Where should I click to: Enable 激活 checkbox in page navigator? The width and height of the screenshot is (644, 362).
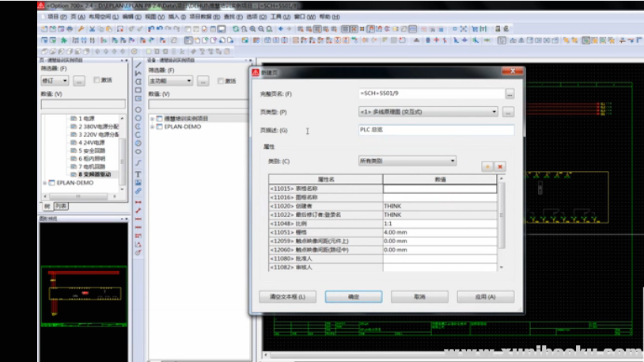pos(97,80)
